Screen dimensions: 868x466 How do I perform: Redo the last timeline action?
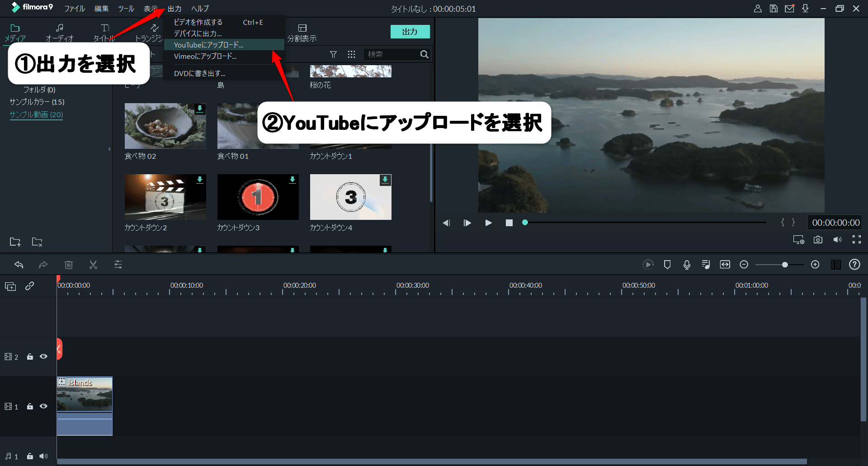pyautogui.click(x=43, y=265)
